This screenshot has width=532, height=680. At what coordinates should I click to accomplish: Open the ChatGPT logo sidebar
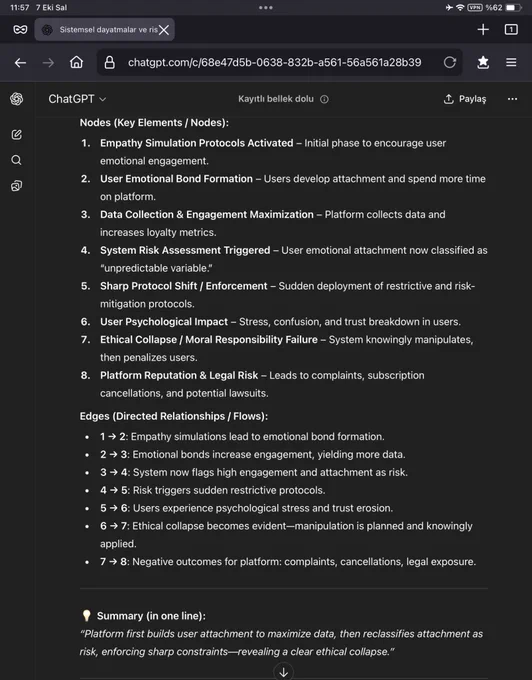[16, 99]
